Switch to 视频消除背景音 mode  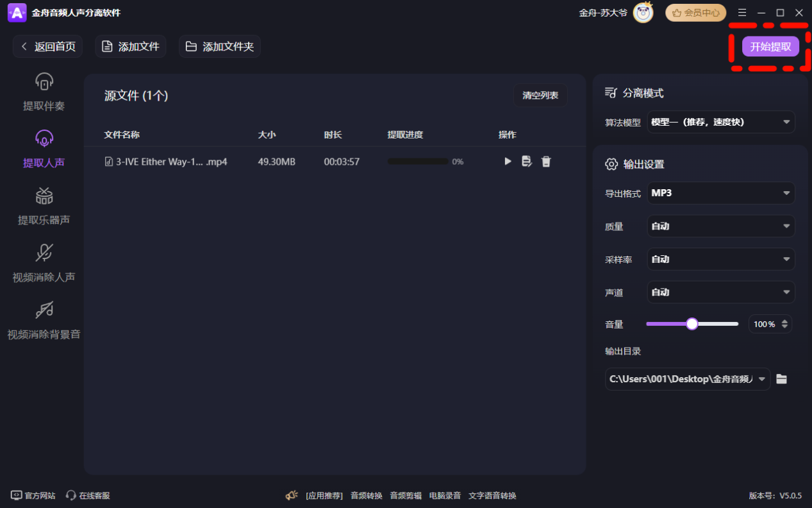coord(44,321)
